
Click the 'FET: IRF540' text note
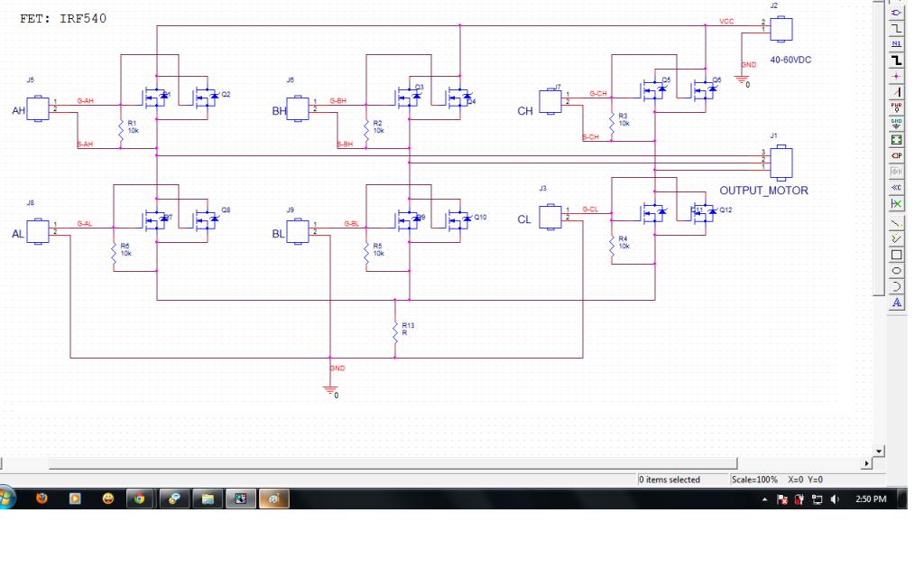(x=63, y=18)
